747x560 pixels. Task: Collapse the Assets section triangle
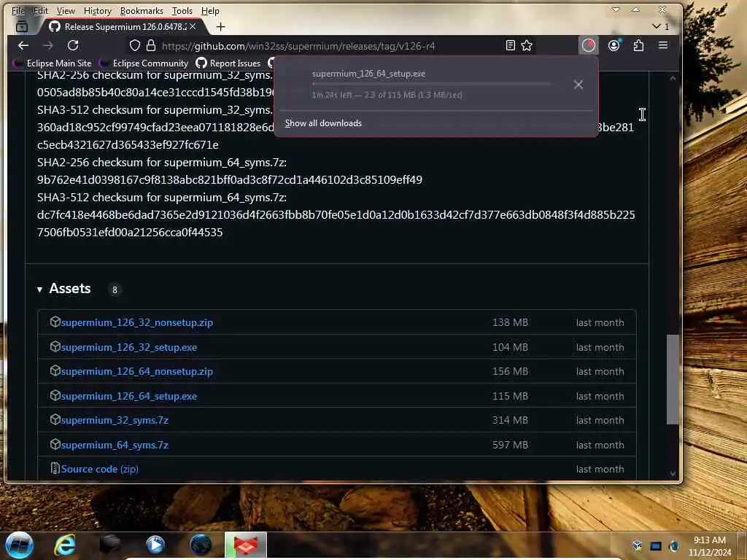click(39, 289)
